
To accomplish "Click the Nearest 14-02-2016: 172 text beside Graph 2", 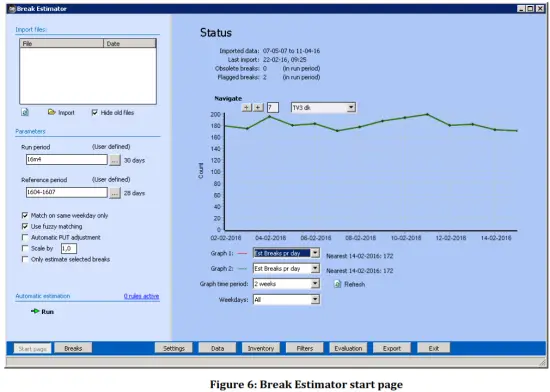I will coord(360,271).
